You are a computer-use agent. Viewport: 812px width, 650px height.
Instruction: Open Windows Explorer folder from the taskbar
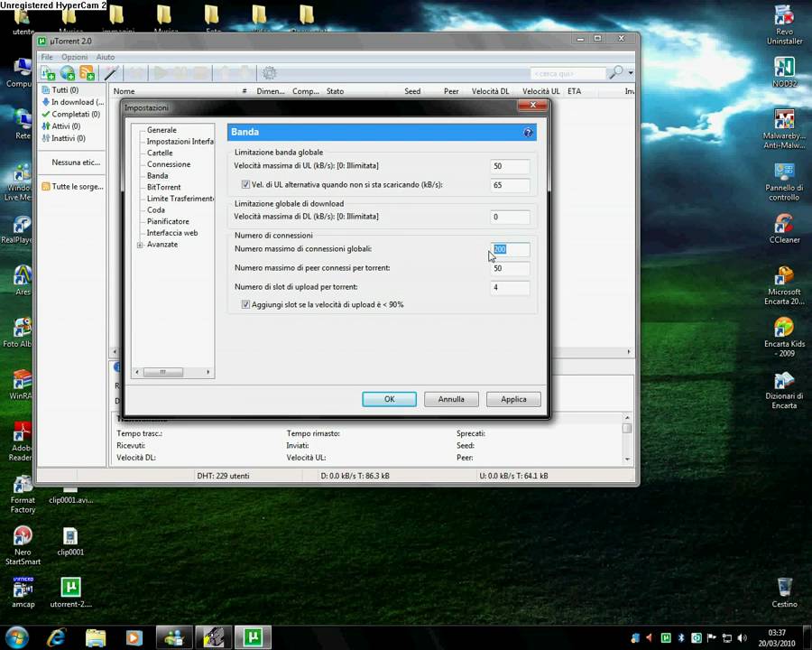(96, 637)
